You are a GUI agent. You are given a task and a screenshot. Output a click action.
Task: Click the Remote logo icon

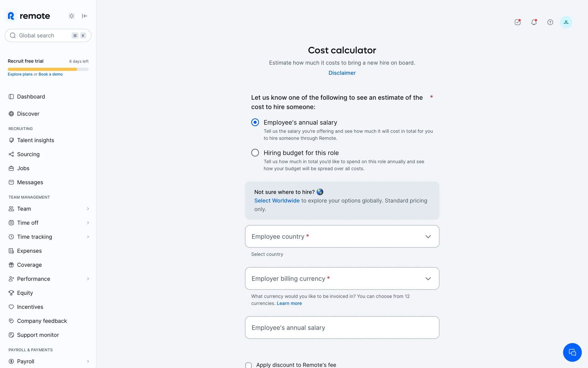tap(11, 16)
